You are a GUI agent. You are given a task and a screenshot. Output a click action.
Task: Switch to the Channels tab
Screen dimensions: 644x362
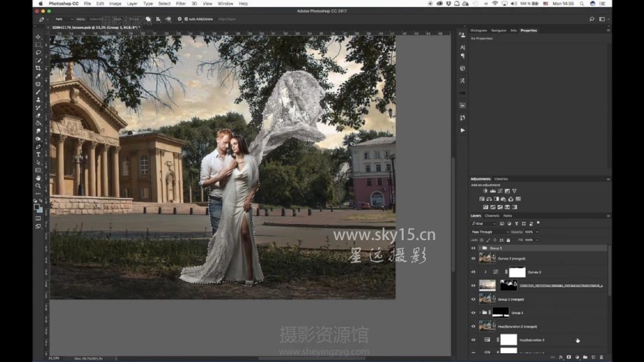point(492,216)
